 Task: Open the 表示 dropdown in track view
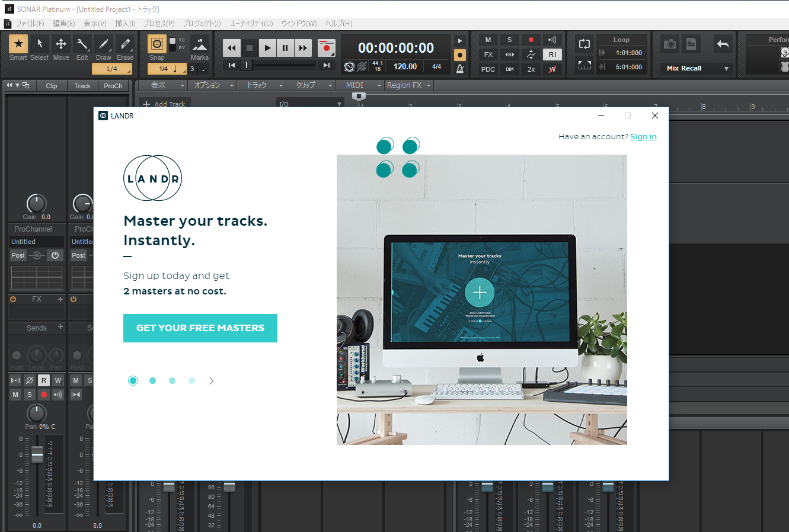(x=164, y=85)
